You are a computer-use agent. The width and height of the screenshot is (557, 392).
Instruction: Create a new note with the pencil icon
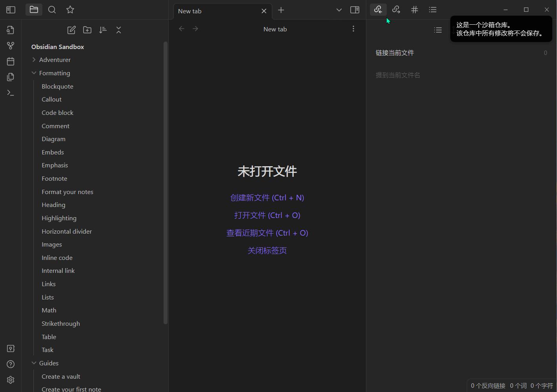pyautogui.click(x=71, y=29)
